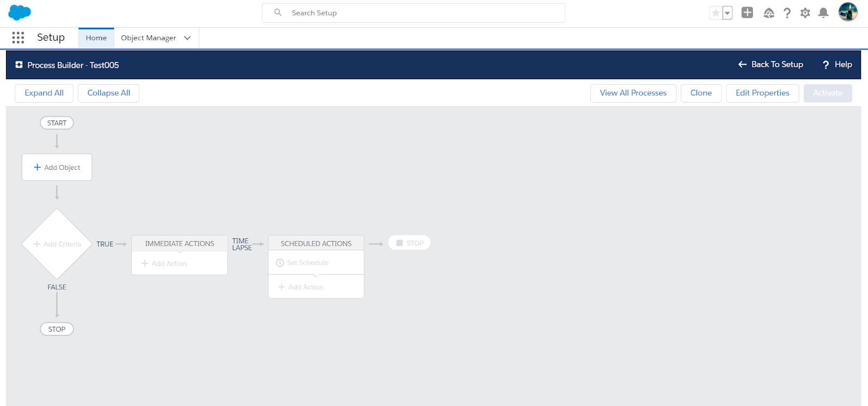Open the notifications bell
The height and width of the screenshot is (406, 868).
823,13
